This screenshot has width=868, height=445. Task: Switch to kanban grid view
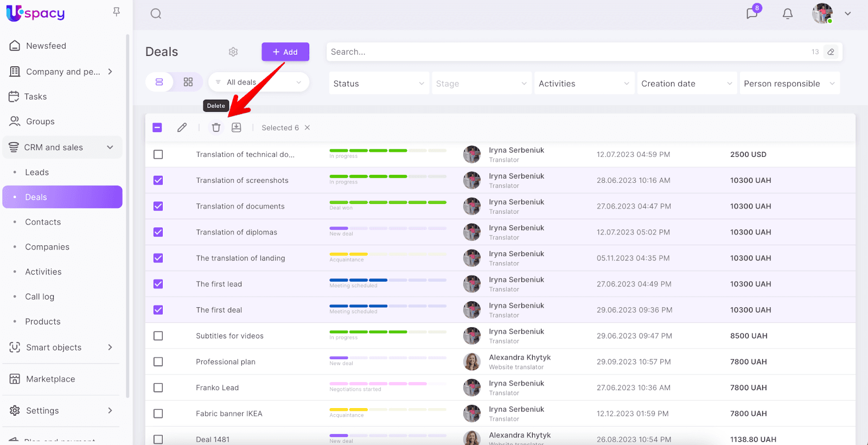point(188,82)
